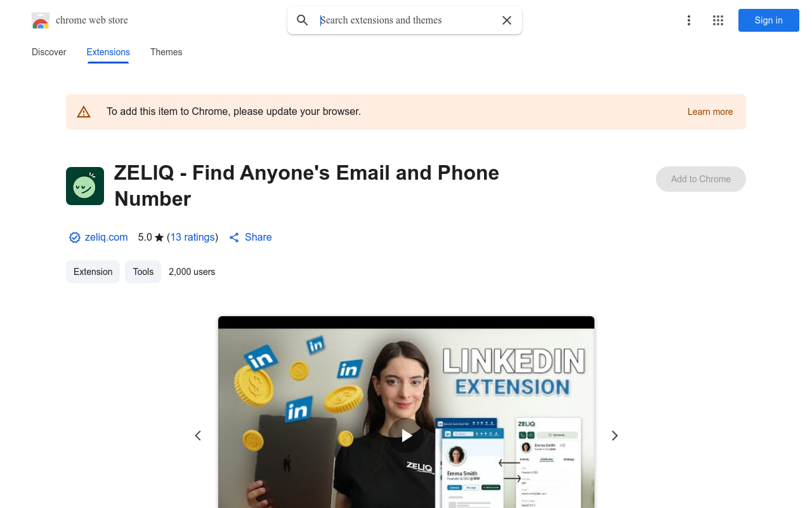Click the search magnifier icon
The width and height of the screenshot is (812, 508).
tap(303, 20)
